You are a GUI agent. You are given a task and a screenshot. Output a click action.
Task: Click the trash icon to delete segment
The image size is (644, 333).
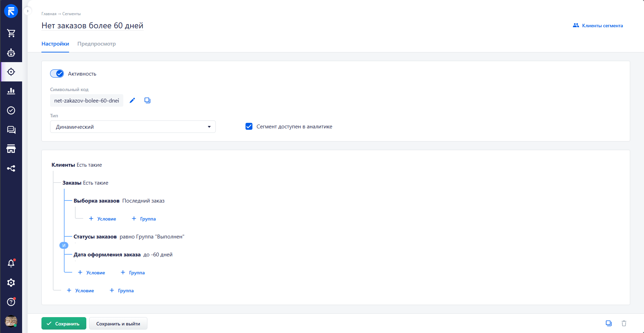pos(624,323)
